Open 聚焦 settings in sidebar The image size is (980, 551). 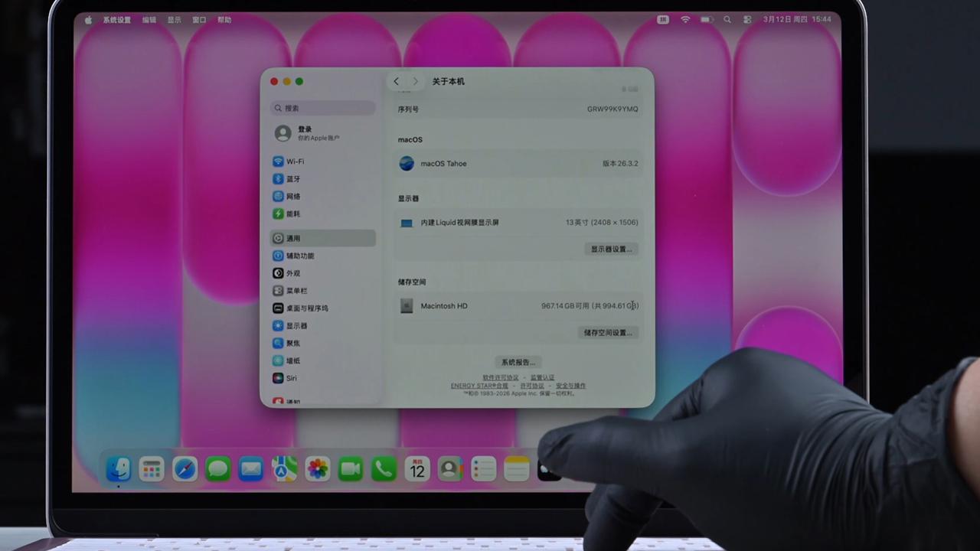(323, 344)
